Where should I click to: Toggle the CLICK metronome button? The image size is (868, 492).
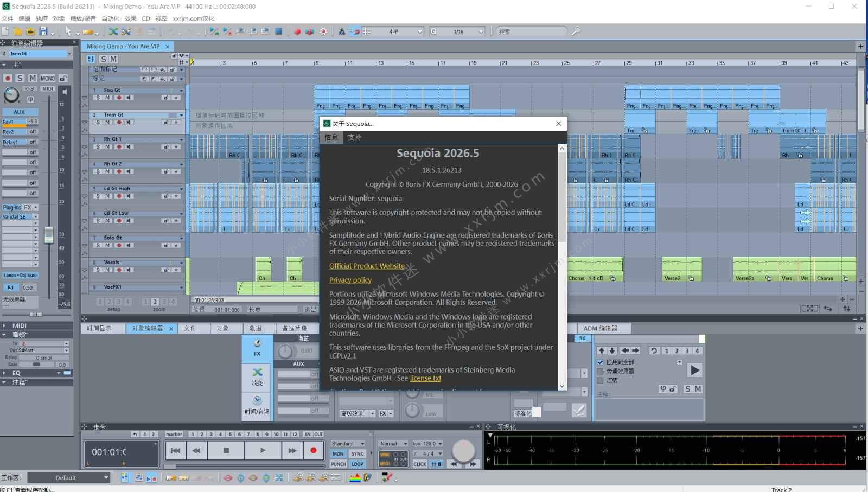tap(420, 464)
